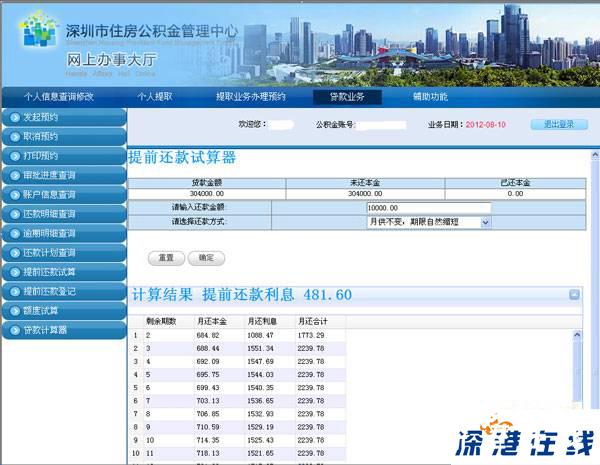This screenshot has width=600, height=465.
Task: Open the 贷款业务 navigation tab
Action: point(340,97)
